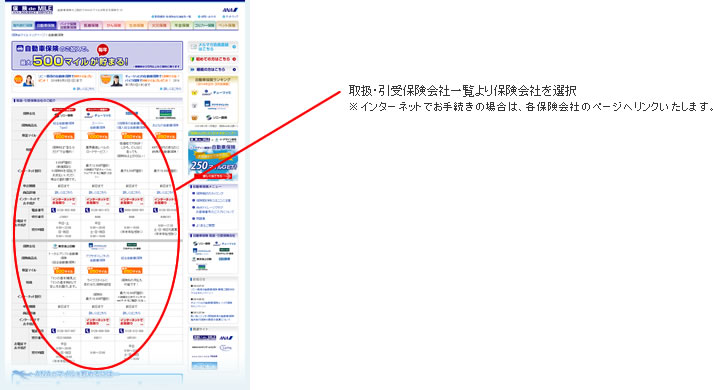Image resolution: width=713 pixels, height=390 pixels.
Task: Click the phone icon in the fourth column of the upper table
Action: tap(156, 210)
